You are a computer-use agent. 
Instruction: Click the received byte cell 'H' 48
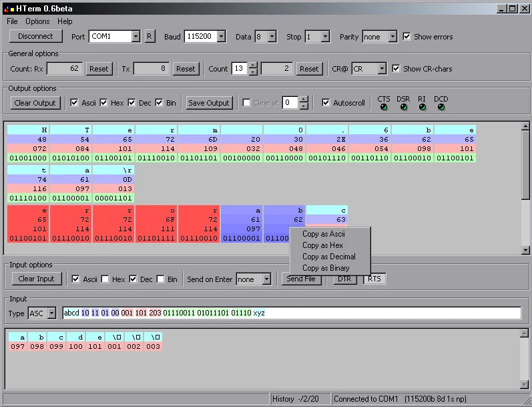(28, 144)
